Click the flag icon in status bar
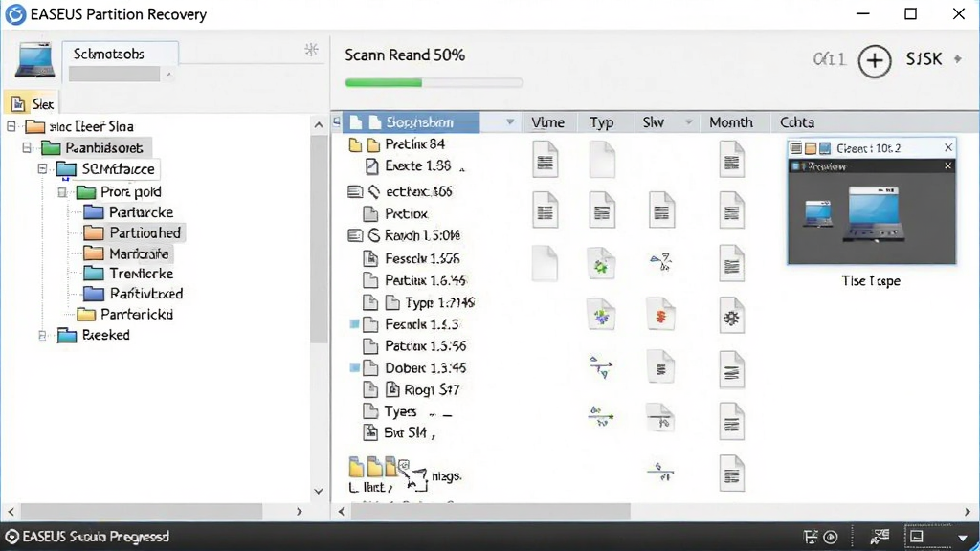Viewport: 980px width, 551px height. pyautogui.click(x=811, y=538)
